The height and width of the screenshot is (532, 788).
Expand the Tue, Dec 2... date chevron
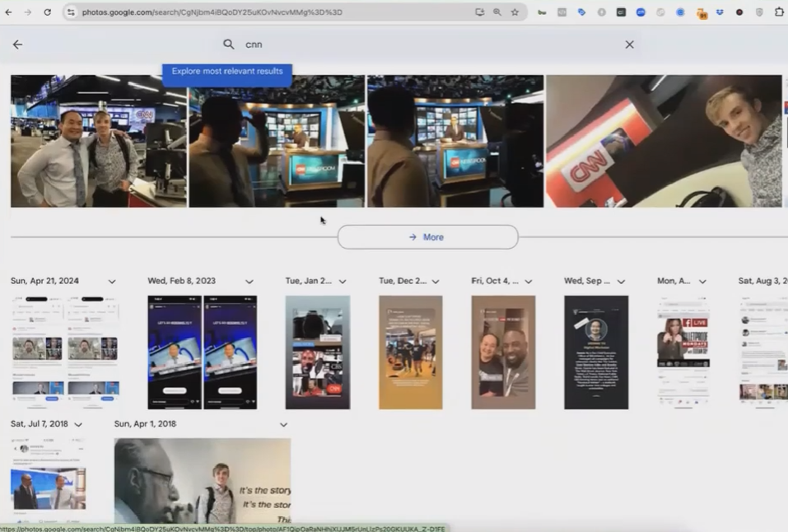436,282
